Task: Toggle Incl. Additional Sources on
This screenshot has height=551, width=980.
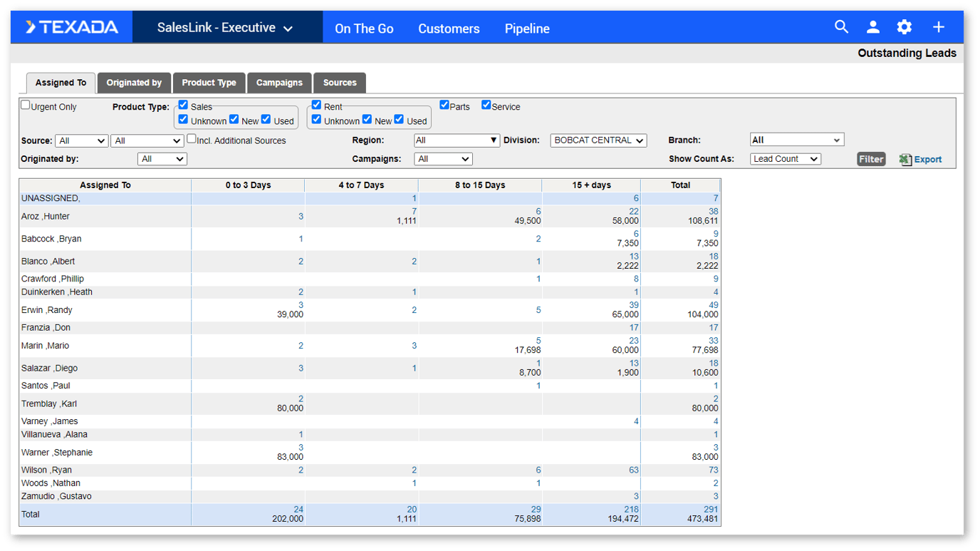Action: 191,139
